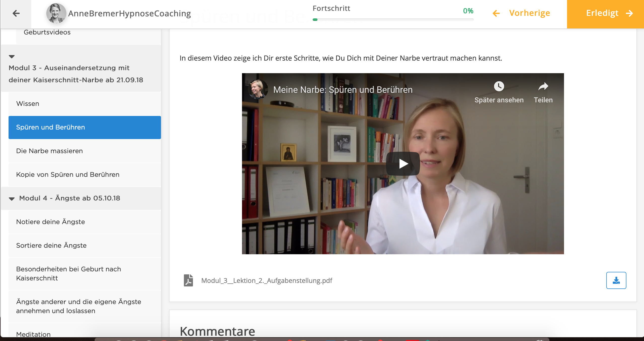Image resolution: width=644 pixels, height=341 pixels.
Task: Open Notiere deine Ängste lesson
Action: [x=85, y=222]
